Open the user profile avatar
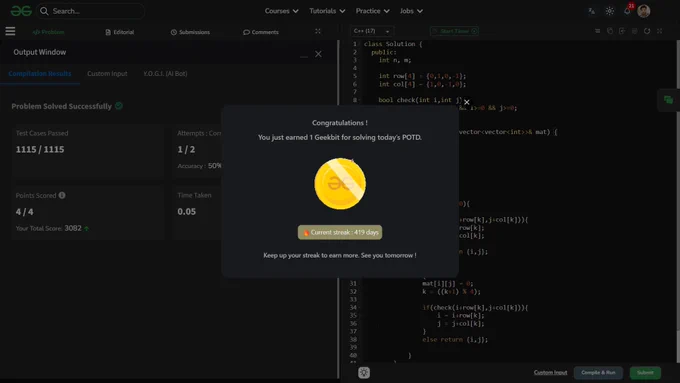Screen dimensions: 680x383 [644, 11]
